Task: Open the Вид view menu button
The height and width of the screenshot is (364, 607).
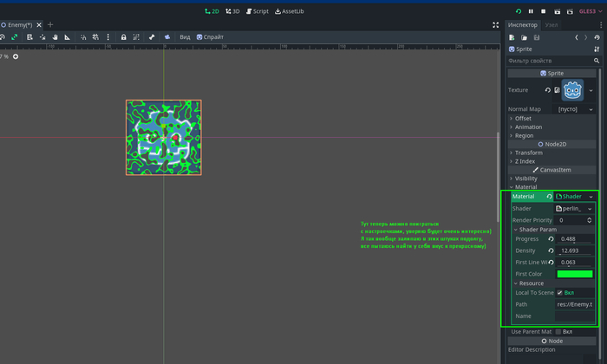Action: (x=185, y=37)
